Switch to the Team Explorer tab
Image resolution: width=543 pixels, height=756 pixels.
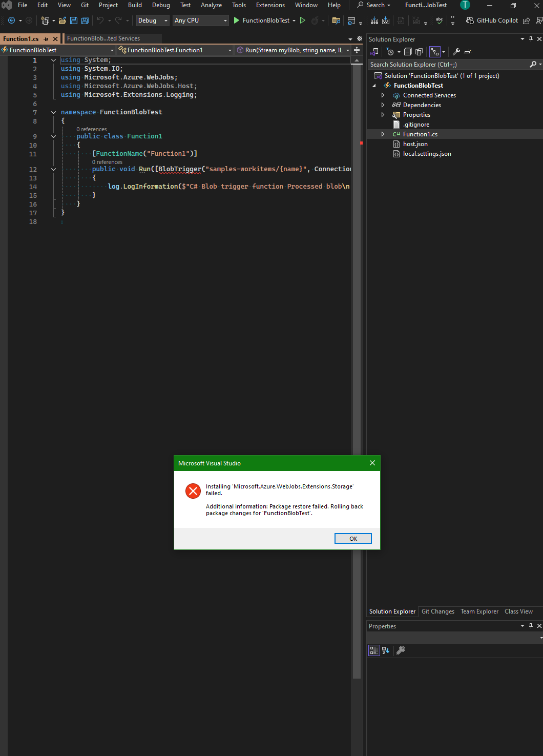pyautogui.click(x=479, y=611)
